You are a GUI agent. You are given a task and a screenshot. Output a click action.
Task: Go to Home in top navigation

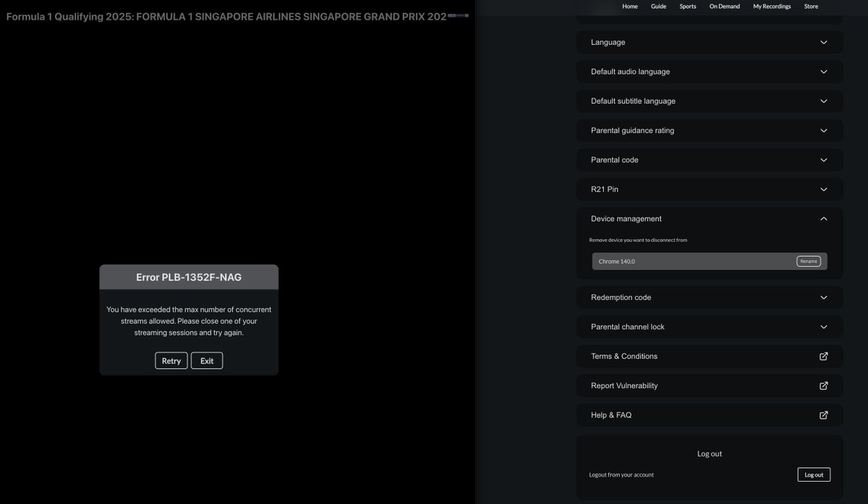pyautogui.click(x=630, y=6)
